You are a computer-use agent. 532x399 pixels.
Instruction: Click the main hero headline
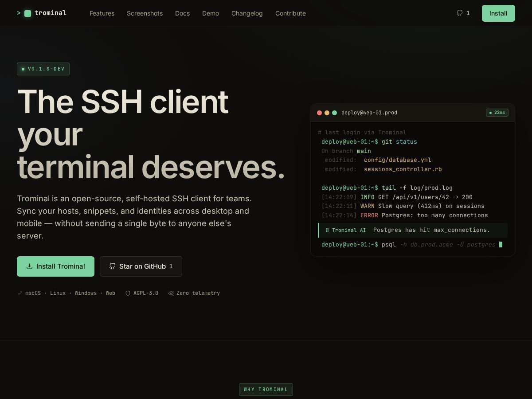(151, 134)
